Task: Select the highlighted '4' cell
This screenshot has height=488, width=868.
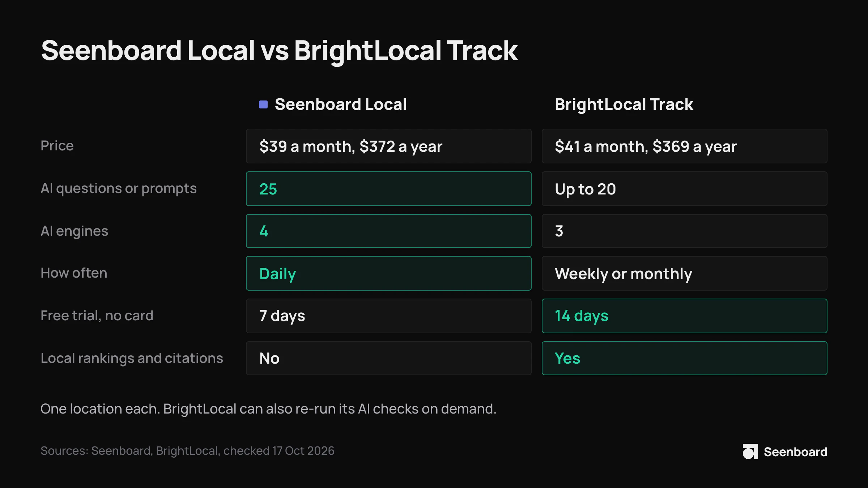Action: [x=389, y=231]
